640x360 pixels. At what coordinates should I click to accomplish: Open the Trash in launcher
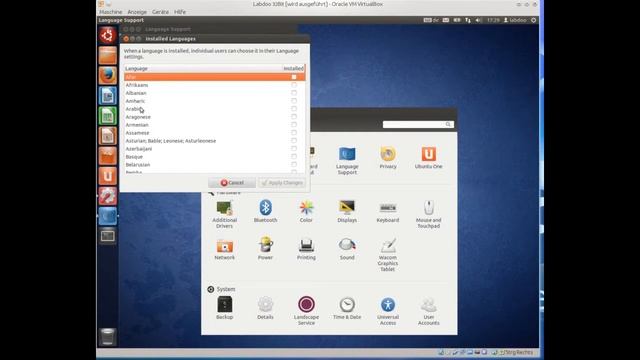point(107,337)
